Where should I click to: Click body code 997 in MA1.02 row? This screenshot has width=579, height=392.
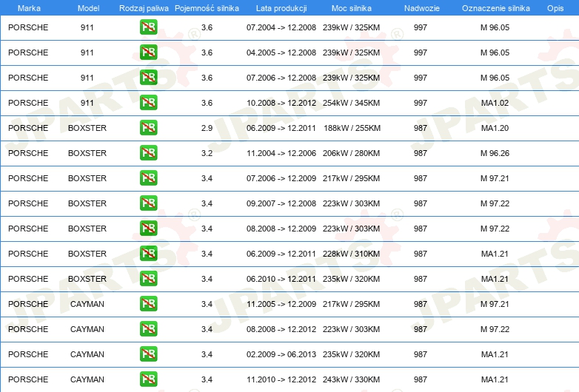click(421, 103)
